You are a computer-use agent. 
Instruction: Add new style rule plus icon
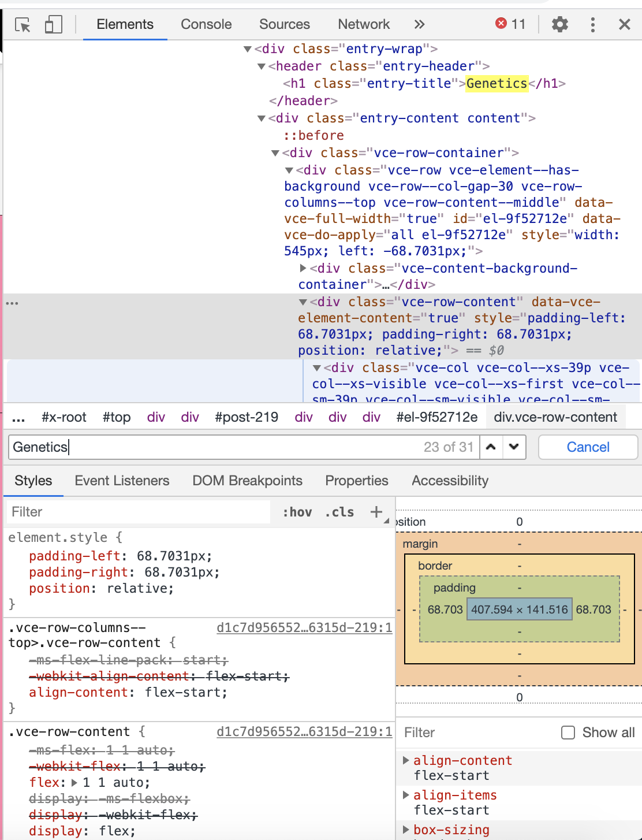pyautogui.click(x=376, y=512)
